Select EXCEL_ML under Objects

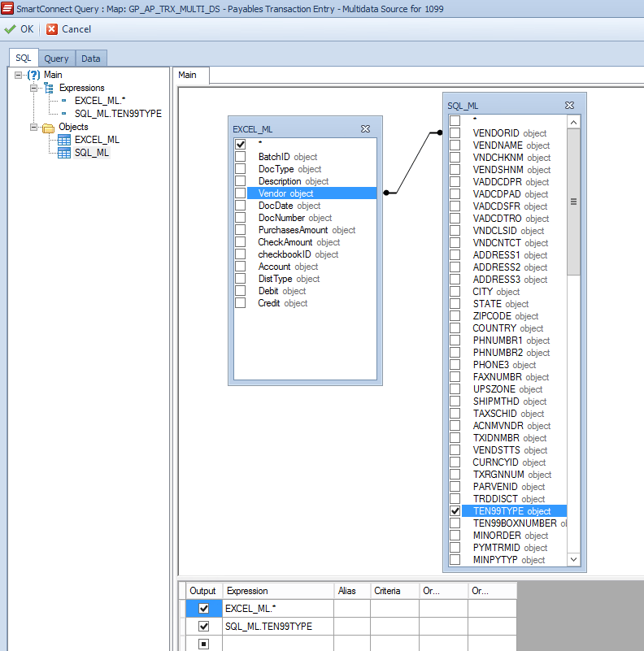tap(97, 140)
